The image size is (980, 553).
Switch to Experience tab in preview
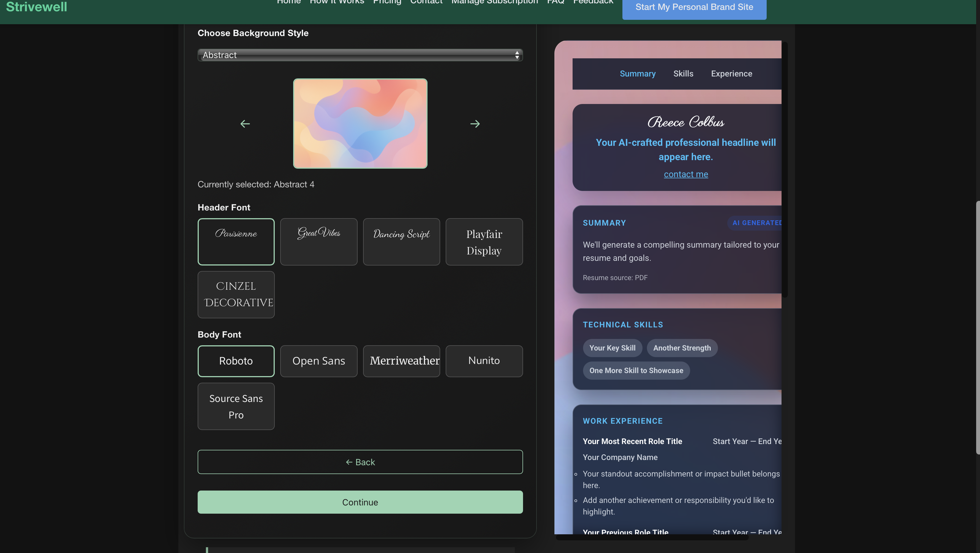(x=731, y=74)
